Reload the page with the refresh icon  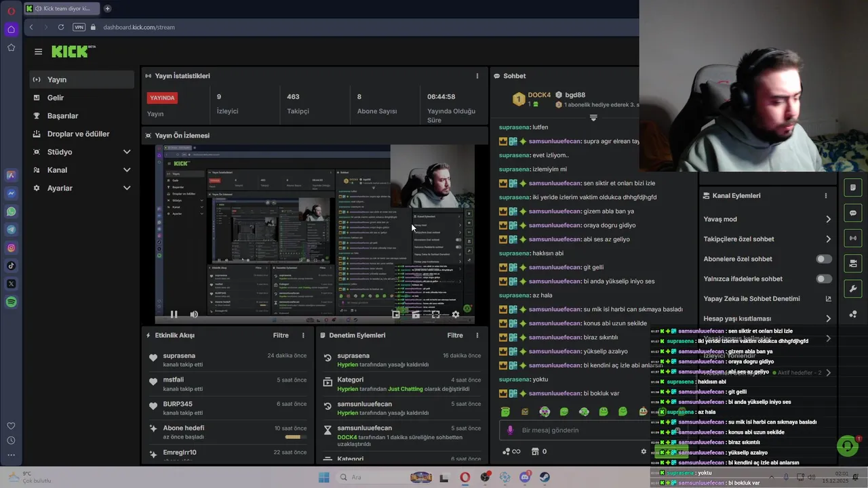coord(61,27)
